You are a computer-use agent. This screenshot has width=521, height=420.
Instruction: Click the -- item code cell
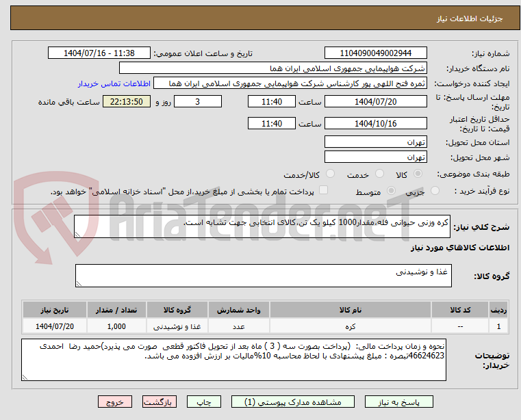coord(460,326)
